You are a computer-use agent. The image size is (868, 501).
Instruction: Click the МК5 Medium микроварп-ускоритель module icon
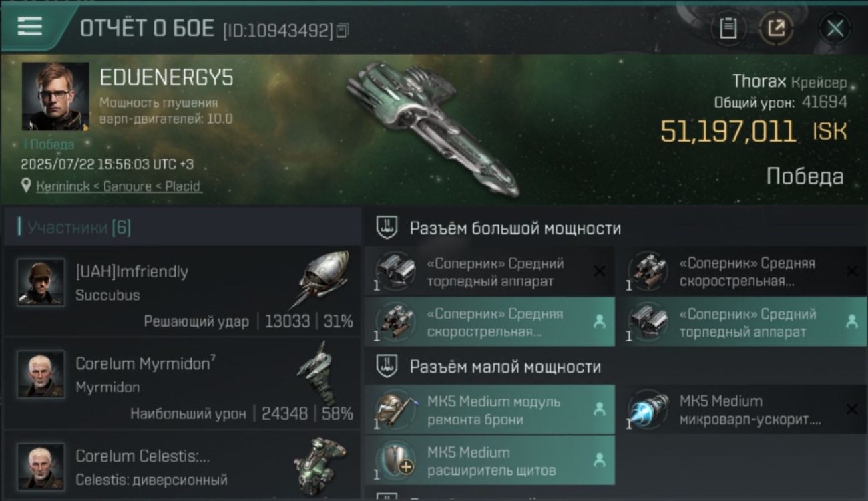(x=649, y=409)
